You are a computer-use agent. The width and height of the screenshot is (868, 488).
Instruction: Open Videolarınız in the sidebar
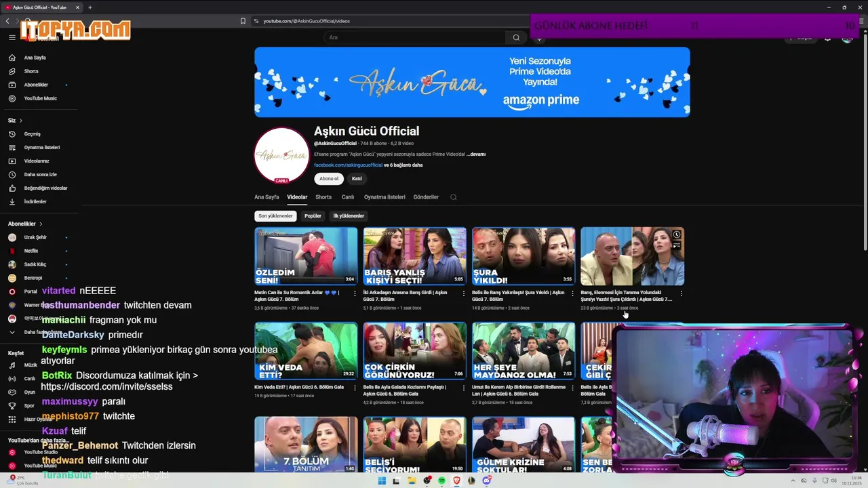tap(37, 161)
